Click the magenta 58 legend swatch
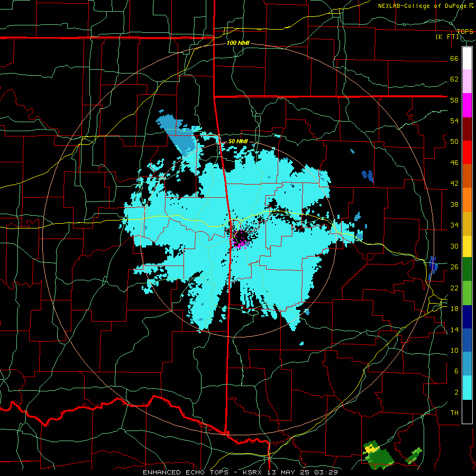 pyautogui.click(x=467, y=105)
